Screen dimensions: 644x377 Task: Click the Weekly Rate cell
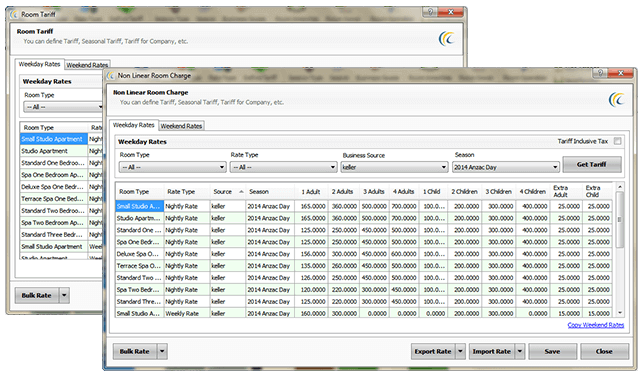tap(187, 313)
